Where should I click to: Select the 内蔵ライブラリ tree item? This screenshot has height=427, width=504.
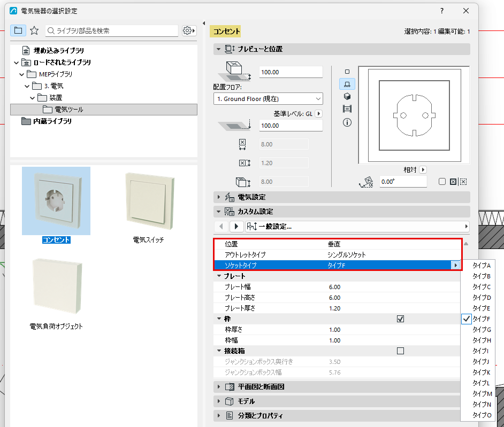coord(52,121)
